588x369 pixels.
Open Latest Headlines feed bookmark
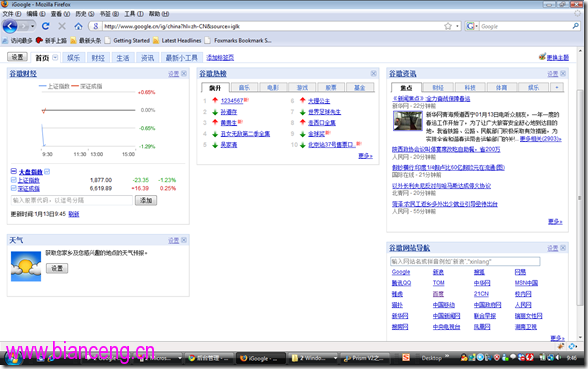[x=177, y=40]
